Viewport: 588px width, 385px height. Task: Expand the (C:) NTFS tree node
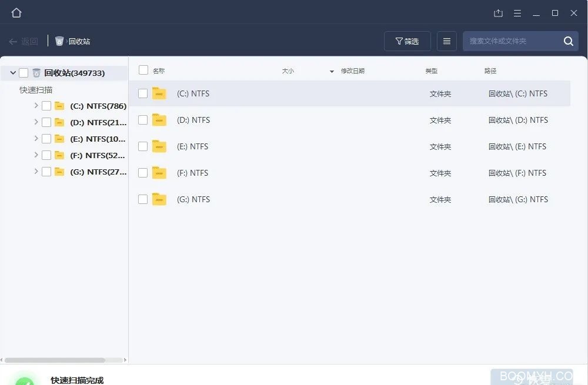(x=36, y=106)
